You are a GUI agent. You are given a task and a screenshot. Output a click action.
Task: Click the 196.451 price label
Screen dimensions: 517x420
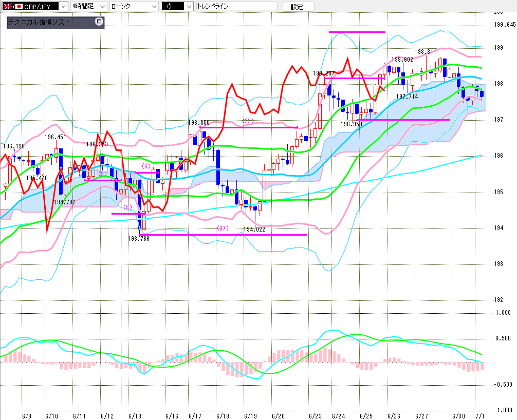tap(55, 137)
